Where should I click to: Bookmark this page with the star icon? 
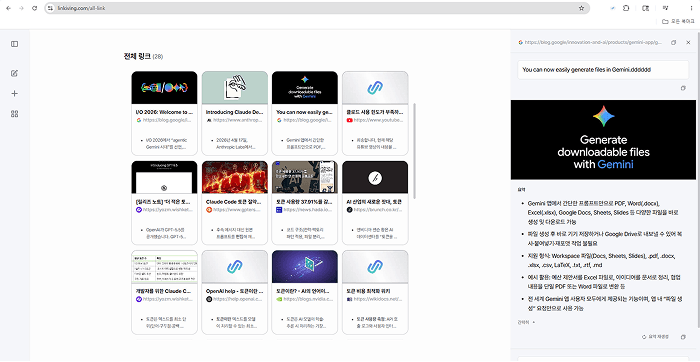(x=581, y=8)
